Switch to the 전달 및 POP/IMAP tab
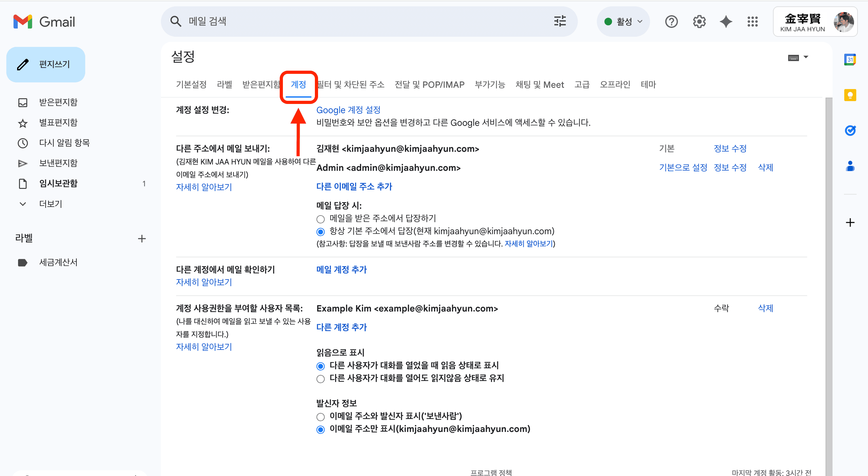This screenshot has height=476, width=868. click(x=430, y=85)
